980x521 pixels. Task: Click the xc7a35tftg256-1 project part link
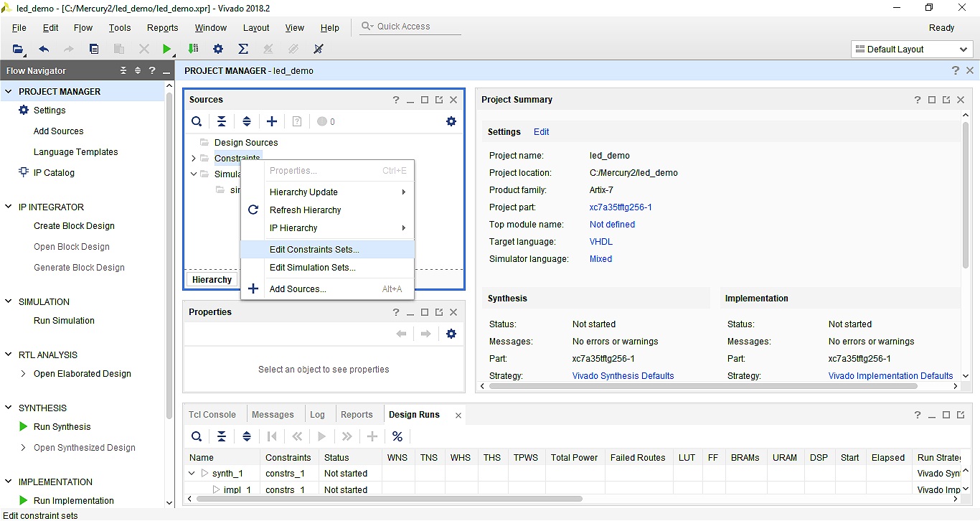point(621,207)
